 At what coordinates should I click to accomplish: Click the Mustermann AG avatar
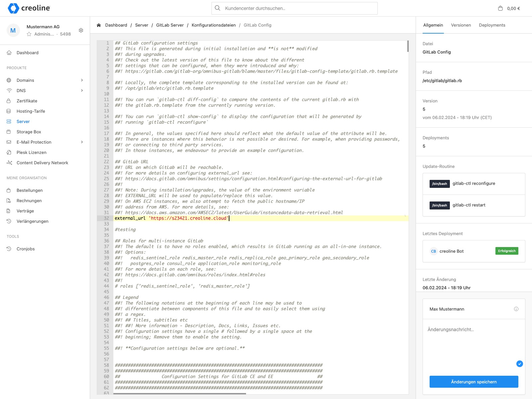tap(13, 30)
